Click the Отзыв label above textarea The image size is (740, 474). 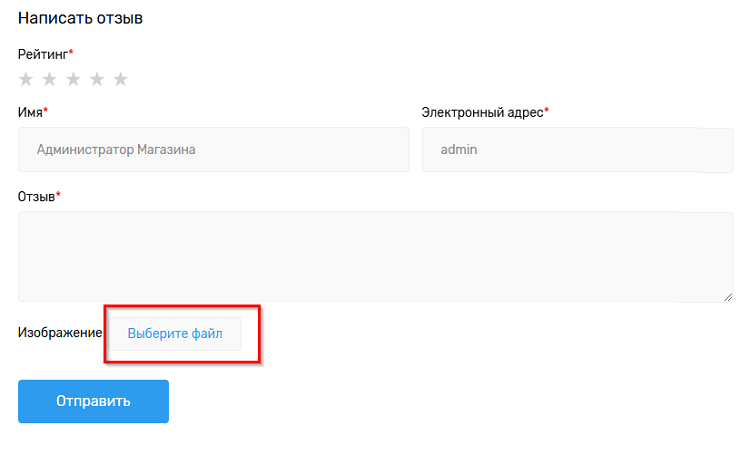pyautogui.click(x=35, y=196)
